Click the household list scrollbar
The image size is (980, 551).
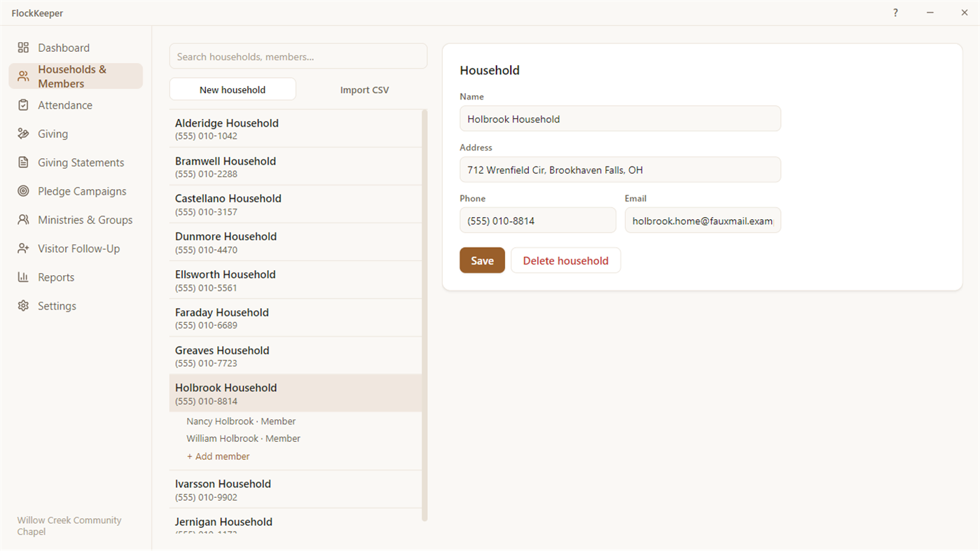click(x=425, y=315)
